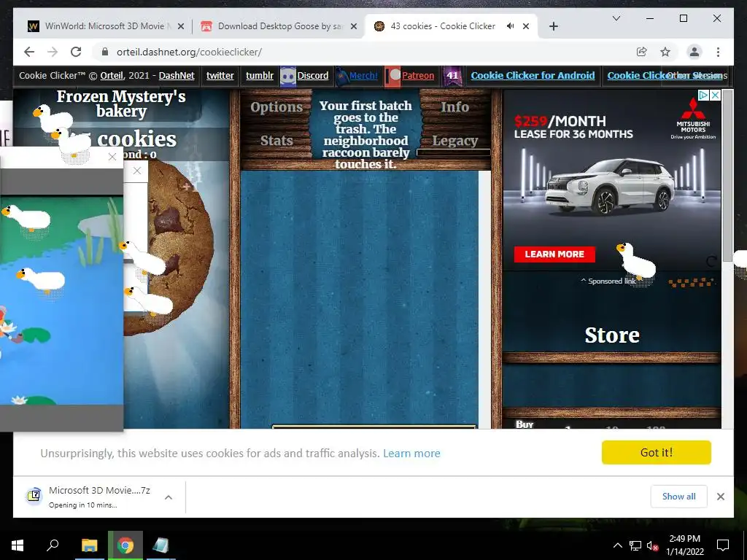The width and height of the screenshot is (747, 560).
Task: Open the notepad-like taskbar app icon
Action: (x=160, y=545)
